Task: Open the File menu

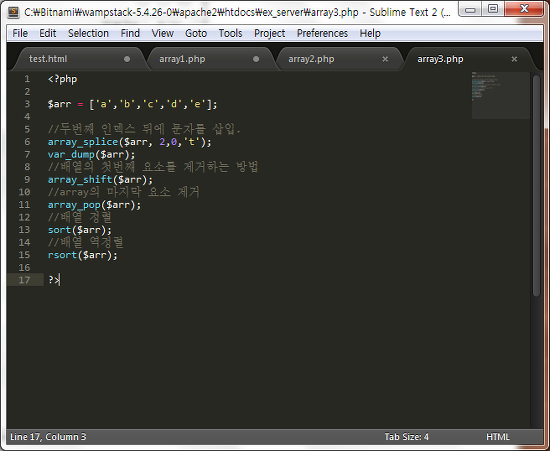Action: tap(20, 33)
